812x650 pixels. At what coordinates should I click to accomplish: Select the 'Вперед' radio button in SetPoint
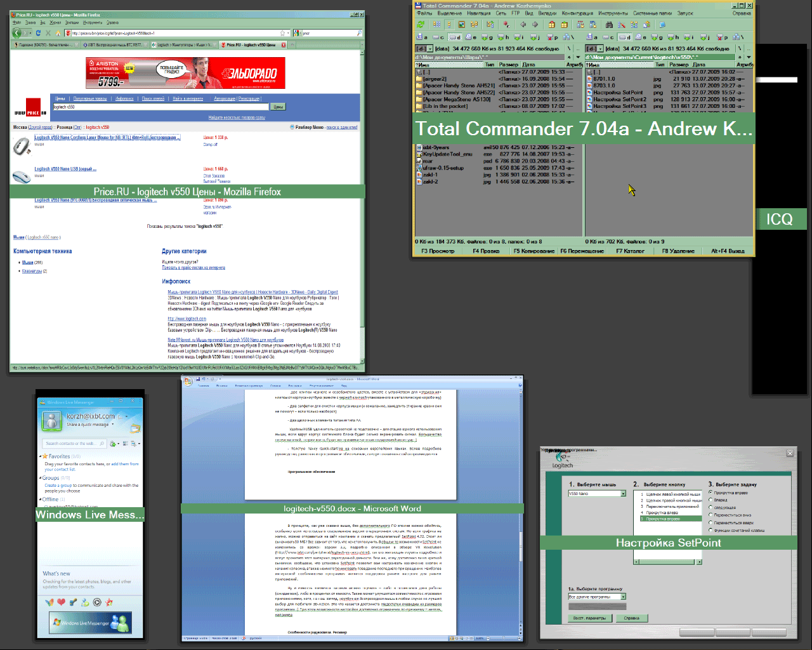(710, 500)
